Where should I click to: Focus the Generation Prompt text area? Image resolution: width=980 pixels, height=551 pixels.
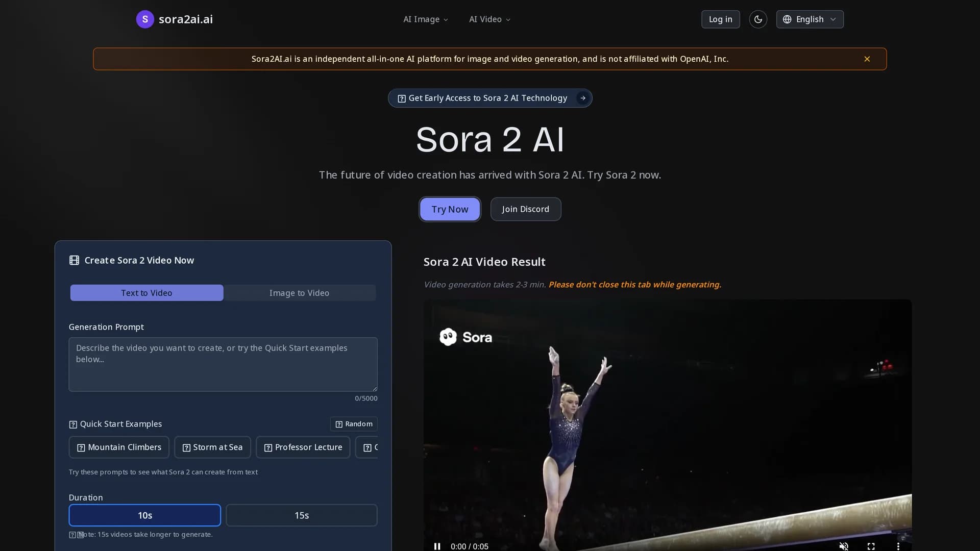pos(223,364)
